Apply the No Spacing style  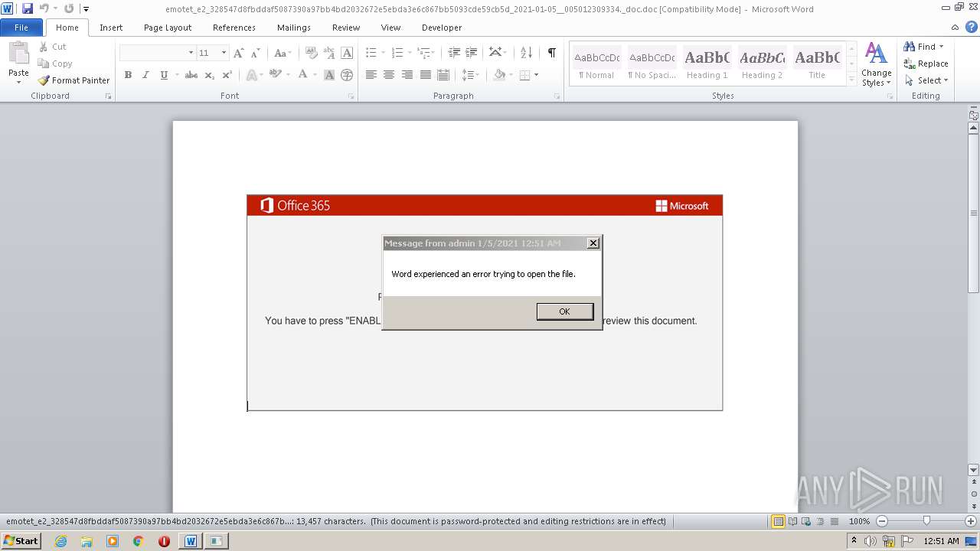click(652, 65)
